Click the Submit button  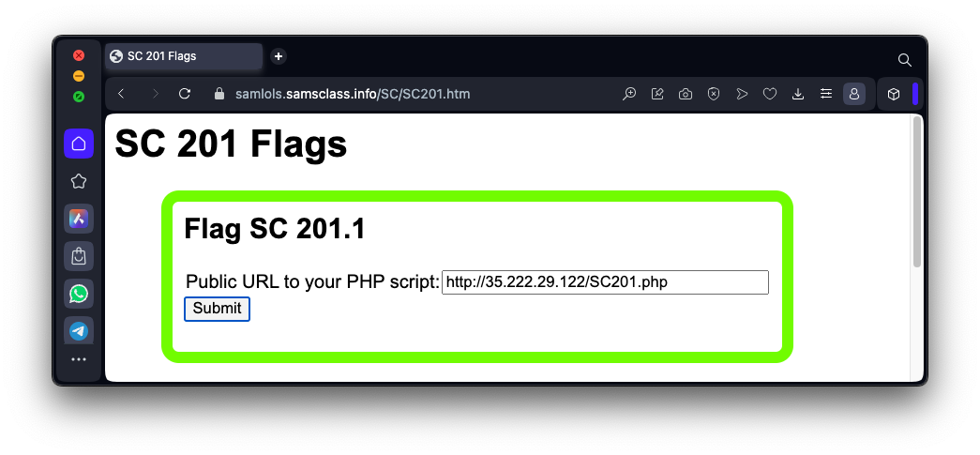tap(217, 309)
